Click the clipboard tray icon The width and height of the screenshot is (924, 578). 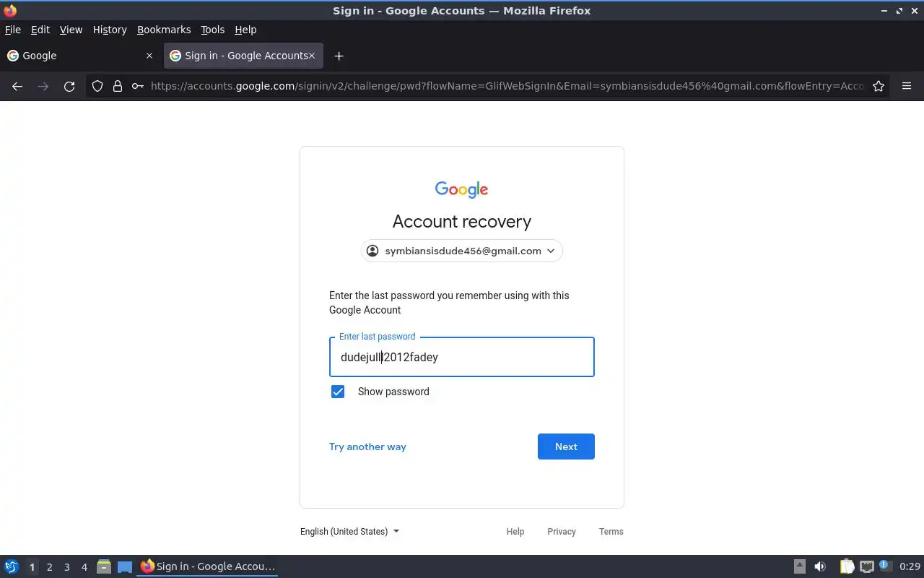tap(847, 566)
